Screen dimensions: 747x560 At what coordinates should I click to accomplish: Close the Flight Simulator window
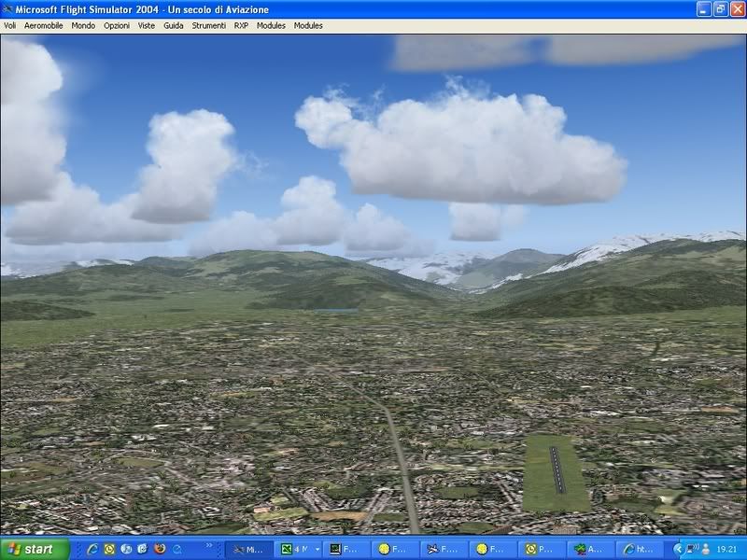(738, 9)
